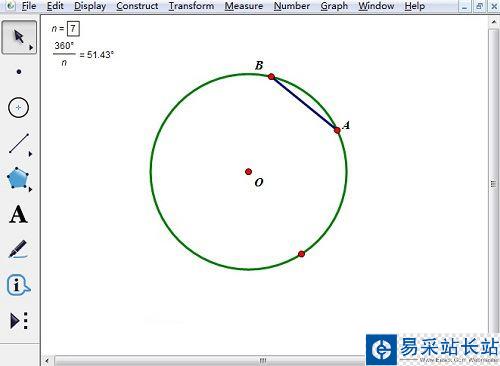
Task: Expand the Straightedge tool flyout arrow
Action: click(30, 154)
